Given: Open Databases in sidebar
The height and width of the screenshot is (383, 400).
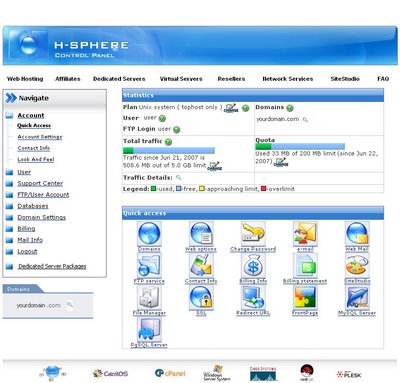Looking at the screenshot, I should pos(33,206).
